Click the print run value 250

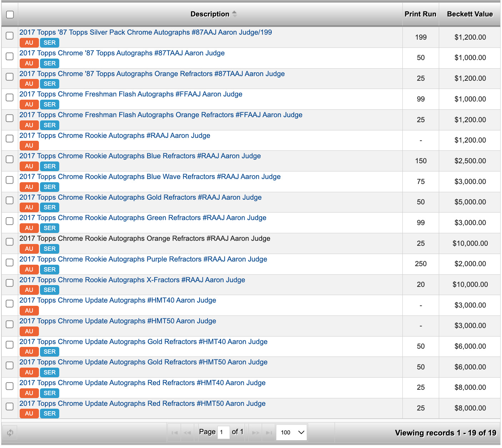click(x=421, y=264)
